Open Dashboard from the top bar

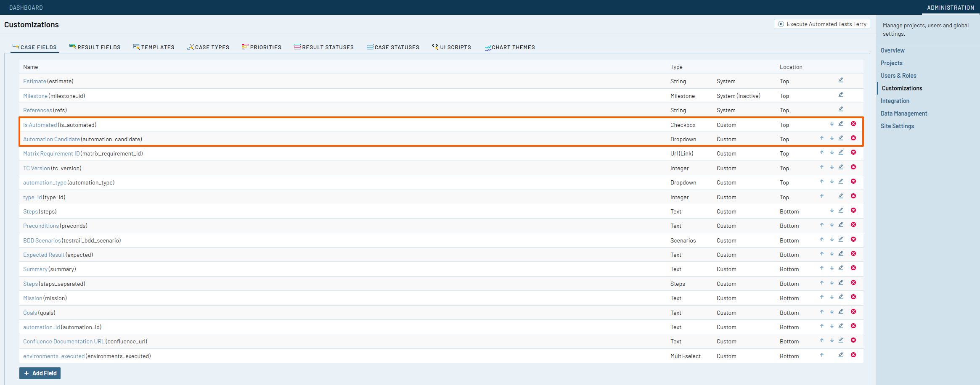(26, 8)
